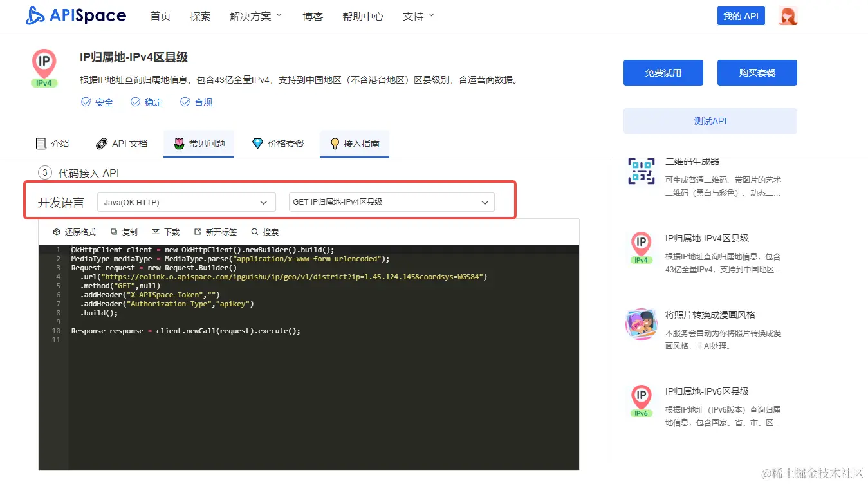This screenshot has width=868, height=484.
Task: Click the 购买套餐 button
Action: pos(757,73)
